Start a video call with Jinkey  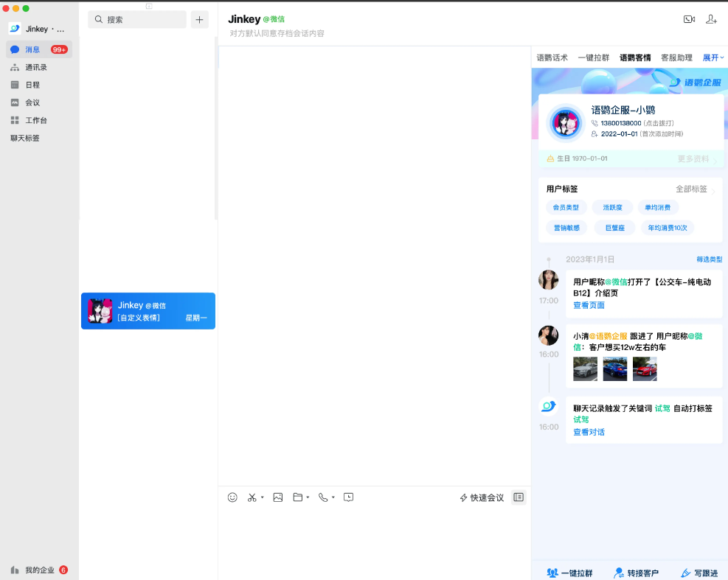pyautogui.click(x=689, y=19)
